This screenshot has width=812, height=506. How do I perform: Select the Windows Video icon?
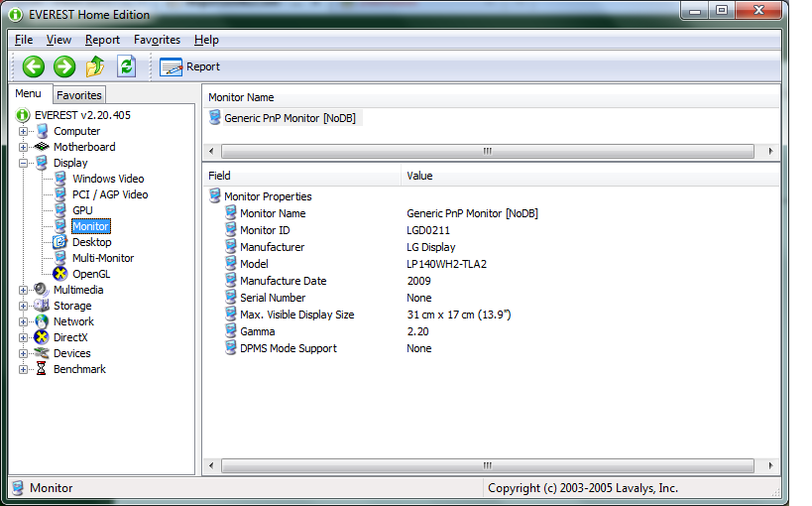pos(60,179)
